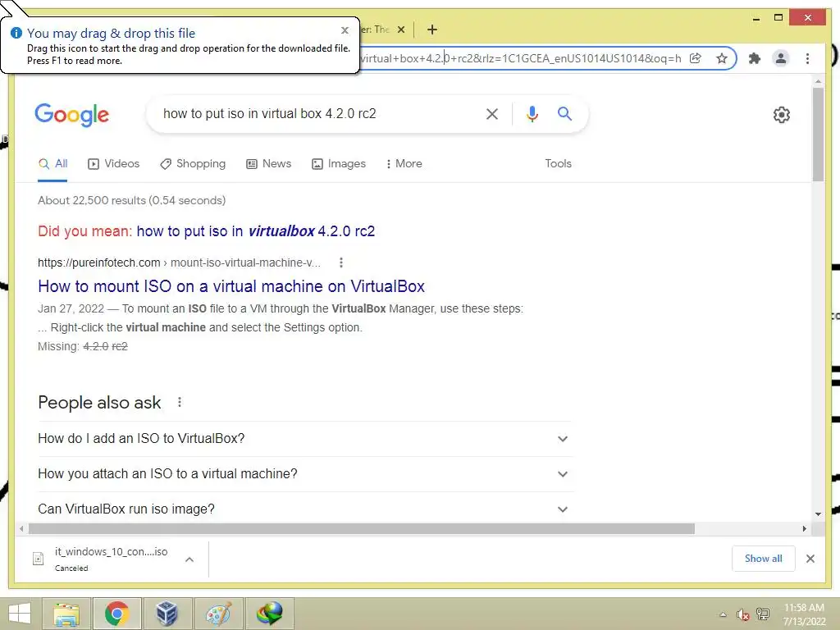This screenshot has height=630, width=840.
Task: Expand 'How do I add an ISO to VirtualBox?'
Action: [x=305, y=439]
